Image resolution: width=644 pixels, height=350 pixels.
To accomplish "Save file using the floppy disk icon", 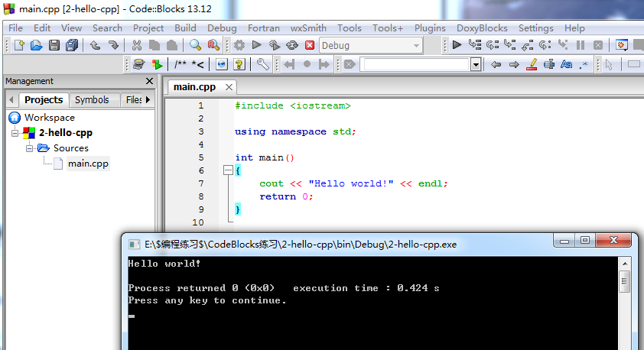I will click(54, 45).
